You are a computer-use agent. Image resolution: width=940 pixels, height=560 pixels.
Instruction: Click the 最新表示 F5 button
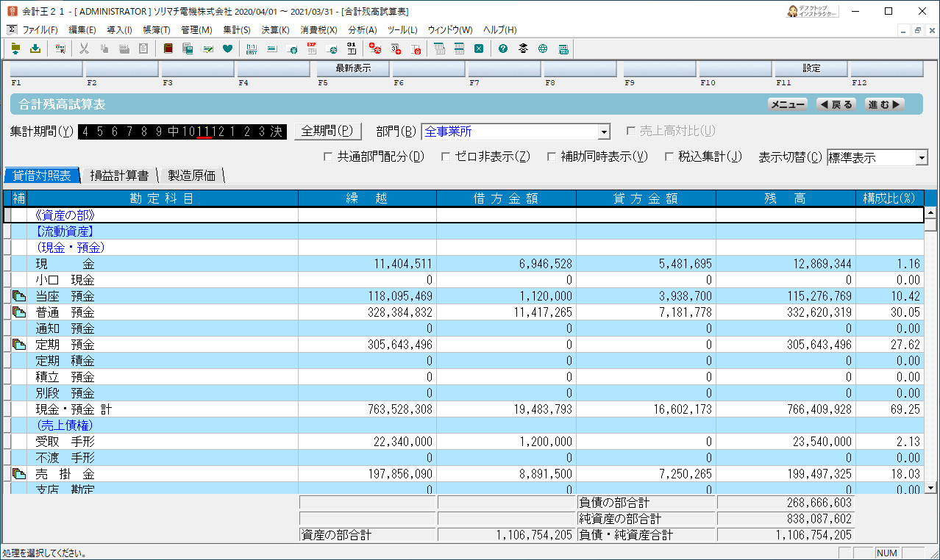(x=353, y=68)
